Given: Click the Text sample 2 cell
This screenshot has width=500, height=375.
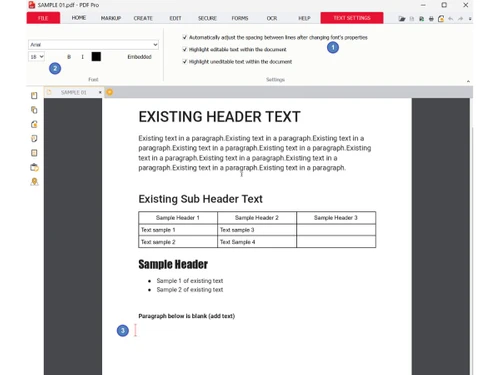Looking at the screenshot, I should coord(178,242).
